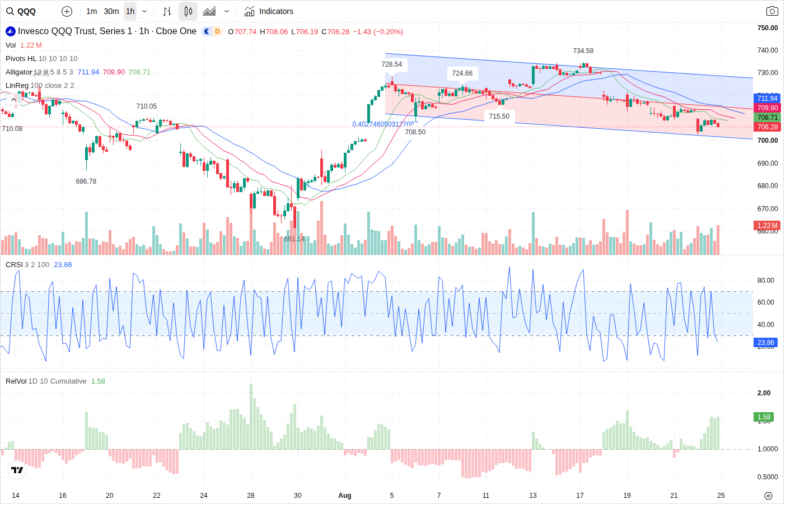795x532 pixels.
Task: Select the 30m interval
Action: click(111, 11)
